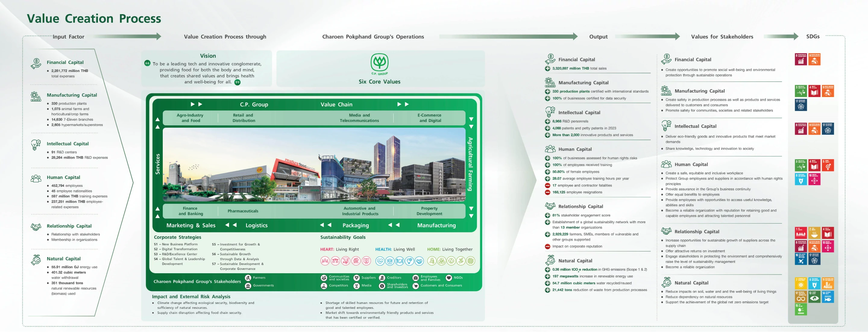
Task: Click the 'Pharmaceuticals' label
Action: tap(243, 211)
